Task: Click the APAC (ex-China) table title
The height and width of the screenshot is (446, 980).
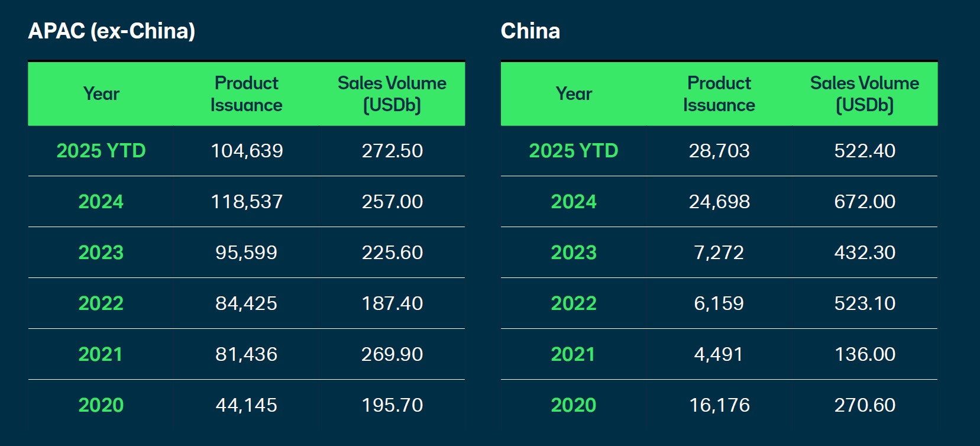Action: click(x=112, y=31)
